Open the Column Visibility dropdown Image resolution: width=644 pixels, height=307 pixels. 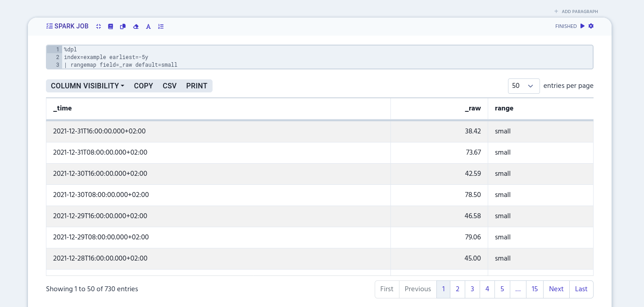click(87, 86)
